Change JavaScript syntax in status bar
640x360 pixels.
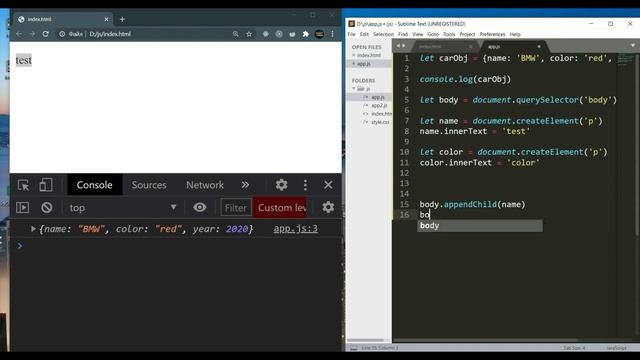[616, 348]
